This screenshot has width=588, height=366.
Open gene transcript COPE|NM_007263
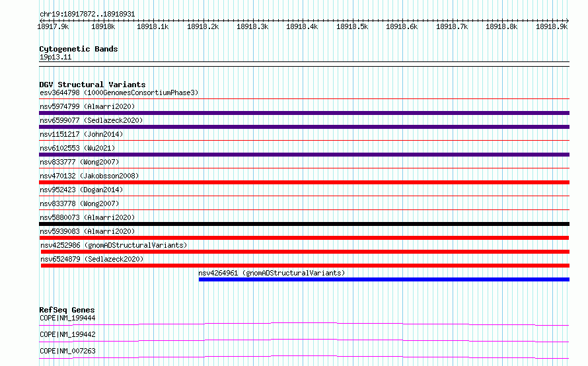(x=67, y=351)
